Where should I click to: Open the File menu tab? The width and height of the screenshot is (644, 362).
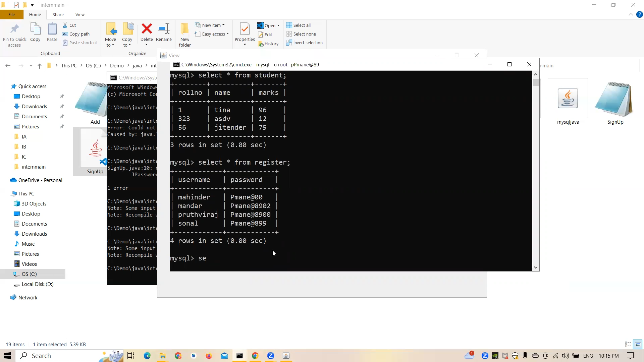[11, 14]
